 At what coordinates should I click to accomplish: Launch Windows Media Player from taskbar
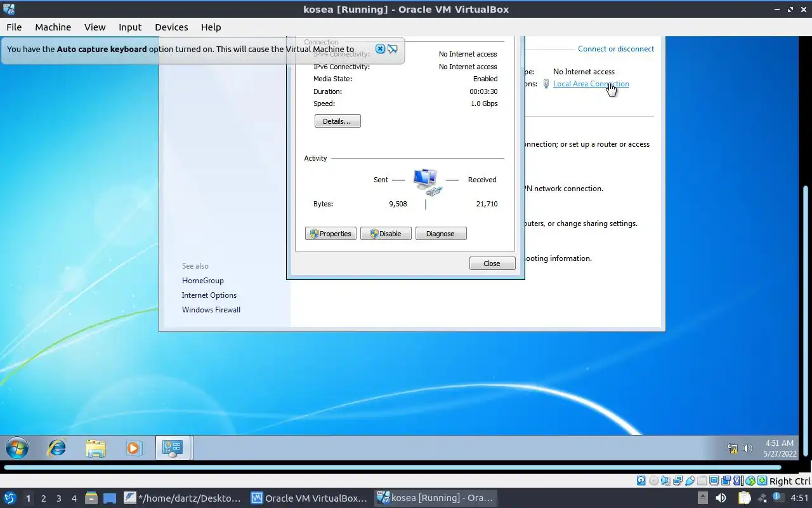[133, 448]
